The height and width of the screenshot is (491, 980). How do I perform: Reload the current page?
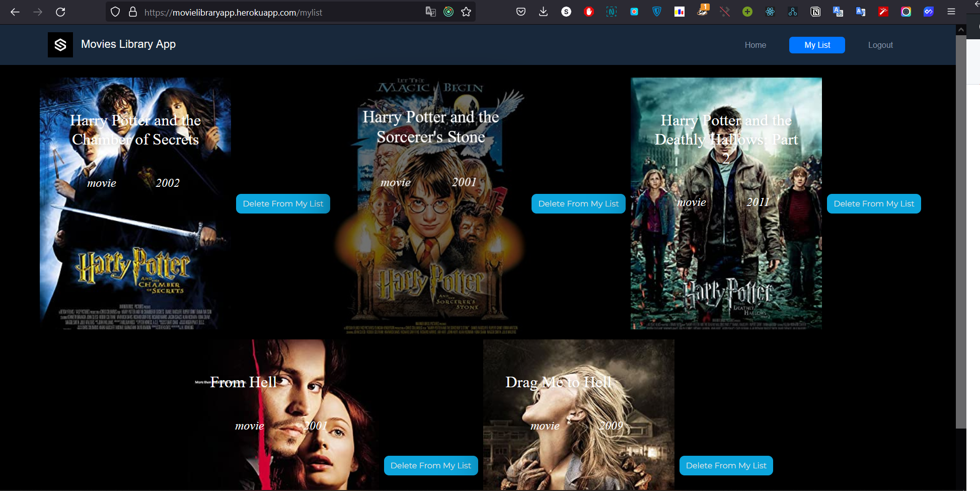coord(60,12)
